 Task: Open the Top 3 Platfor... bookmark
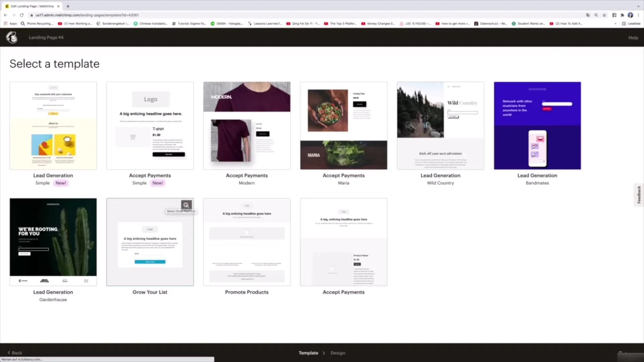point(340,23)
